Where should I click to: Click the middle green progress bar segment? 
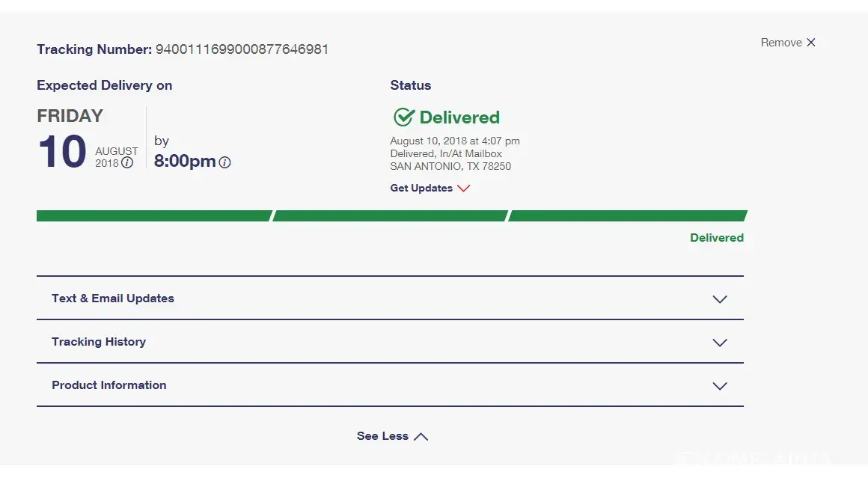point(390,216)
